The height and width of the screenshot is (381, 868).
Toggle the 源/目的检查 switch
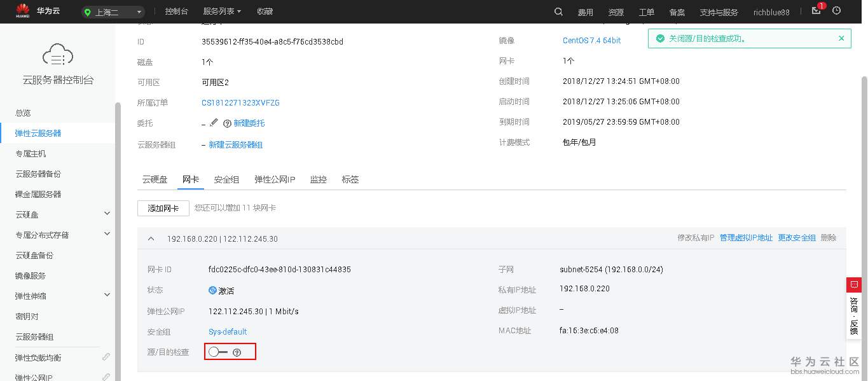(218, 352)
